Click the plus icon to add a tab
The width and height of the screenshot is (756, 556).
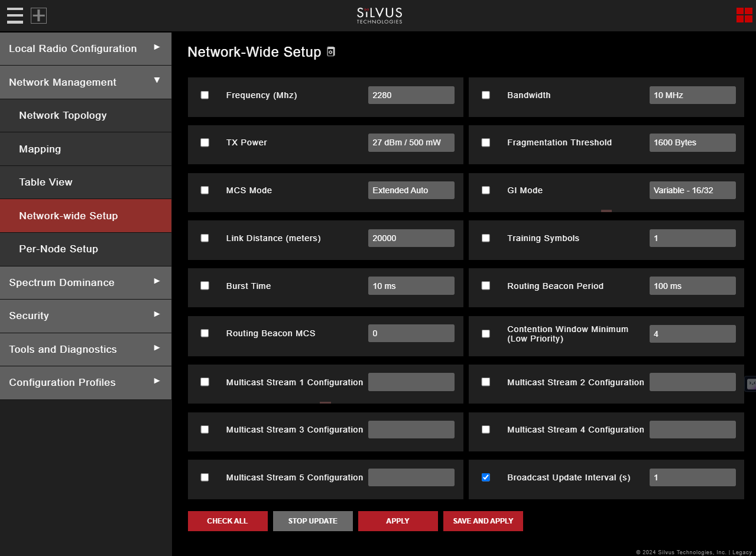38,15
